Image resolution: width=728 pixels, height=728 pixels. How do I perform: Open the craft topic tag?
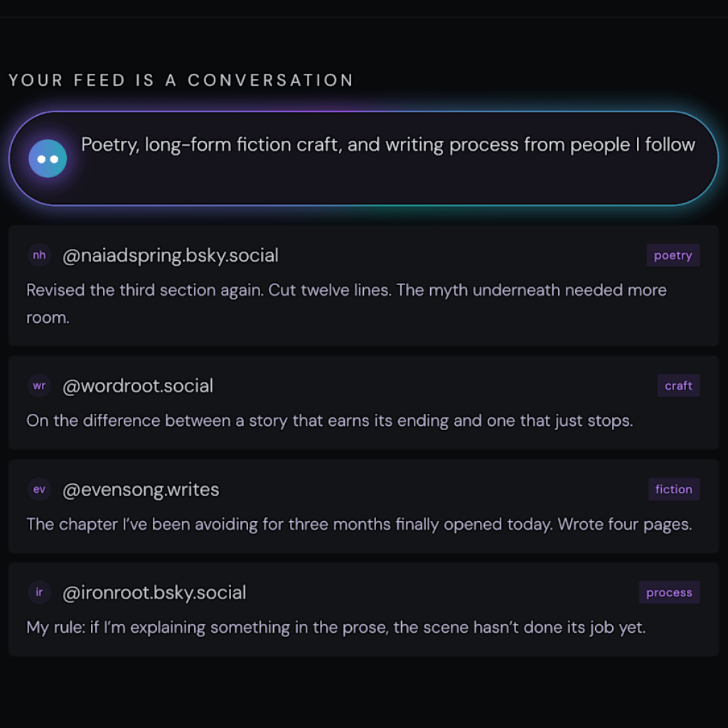pyautogui.click(x=678, y=385)
